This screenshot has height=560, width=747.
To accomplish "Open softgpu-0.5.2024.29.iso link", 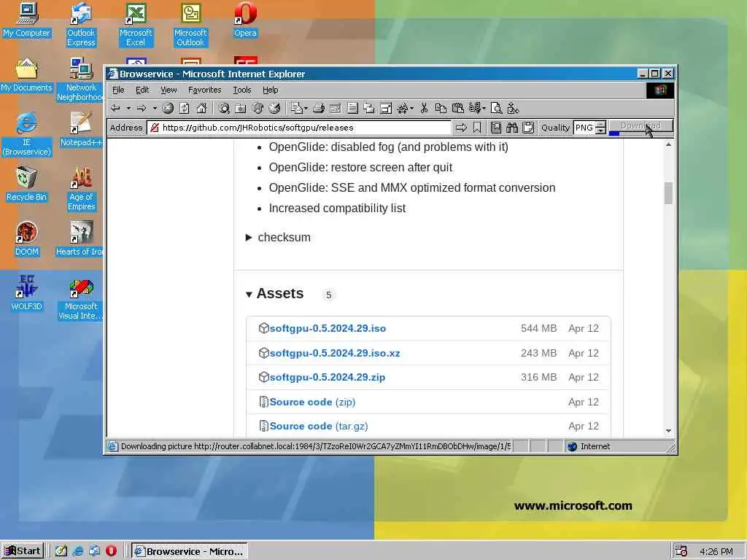I will pyautogui.click(x=328, y=329).
